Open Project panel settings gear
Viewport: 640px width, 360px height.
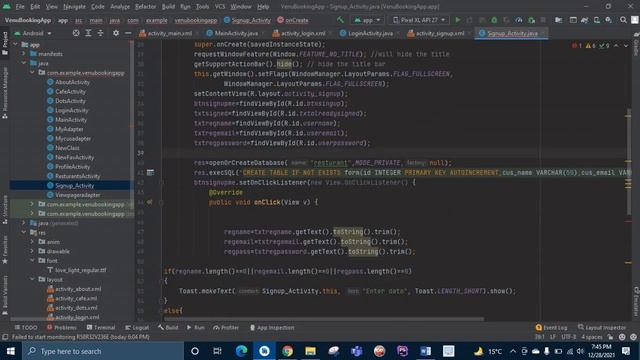(116, 33)
